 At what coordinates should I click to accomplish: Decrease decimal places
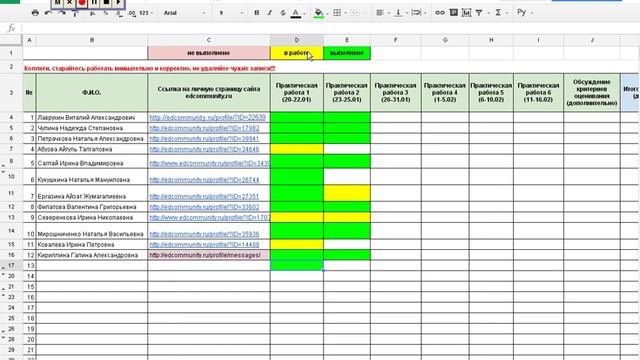click(119, 13)
